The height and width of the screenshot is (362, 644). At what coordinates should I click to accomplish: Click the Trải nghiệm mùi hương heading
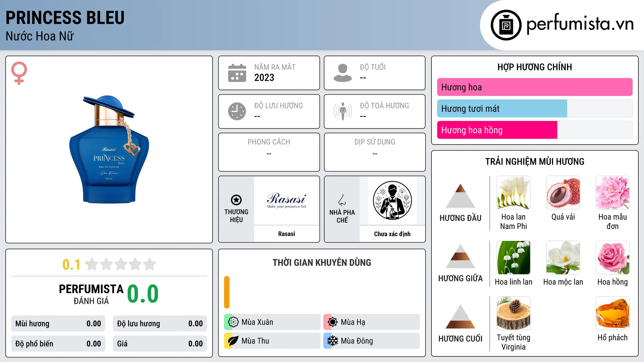(x=535, y=162)
